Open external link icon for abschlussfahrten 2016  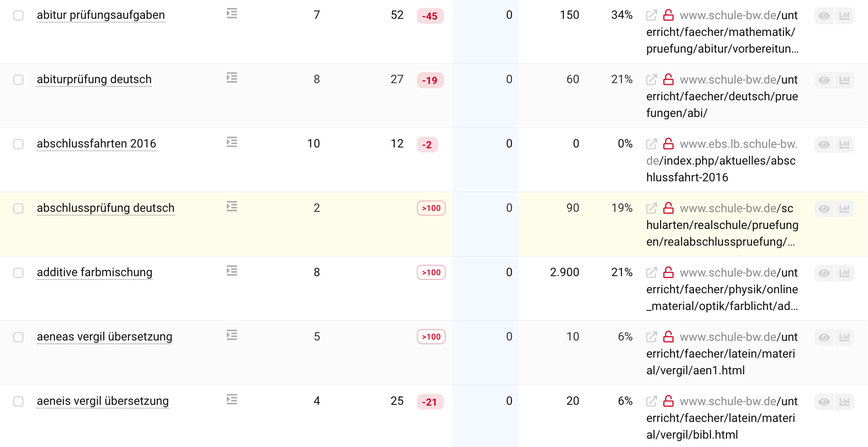(x=651, y=144)
